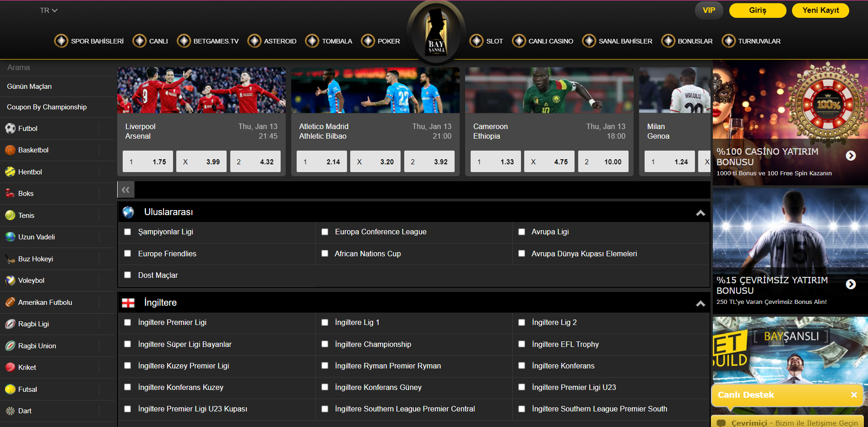The image size is (868, 427).
Task: Click the Futsal ball icon
Action: tap(10, 389)
